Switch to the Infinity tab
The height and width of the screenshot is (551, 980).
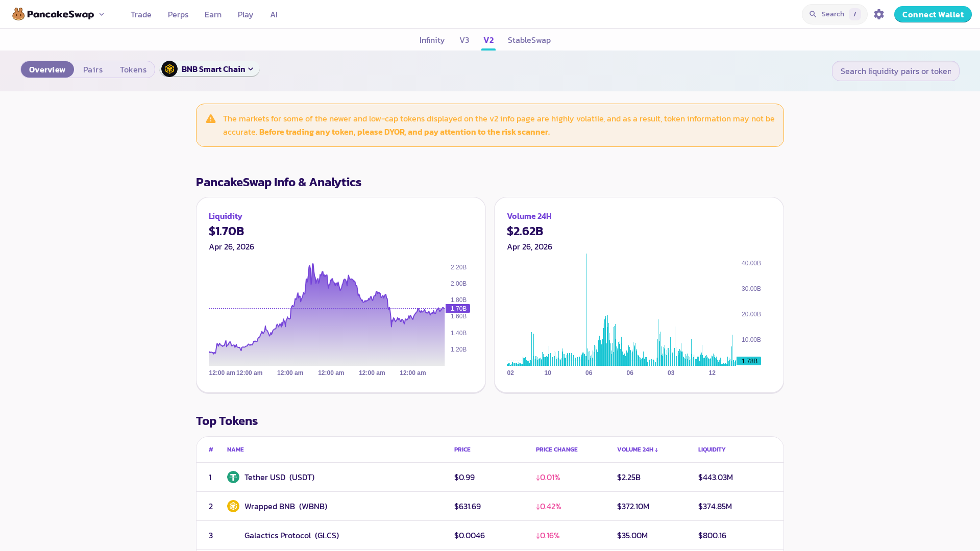point(432,40)
